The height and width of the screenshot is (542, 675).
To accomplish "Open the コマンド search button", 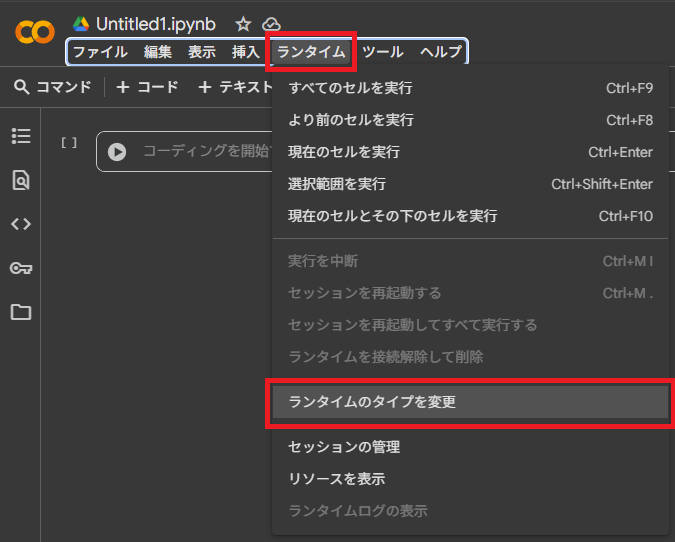I will [53, 88].
